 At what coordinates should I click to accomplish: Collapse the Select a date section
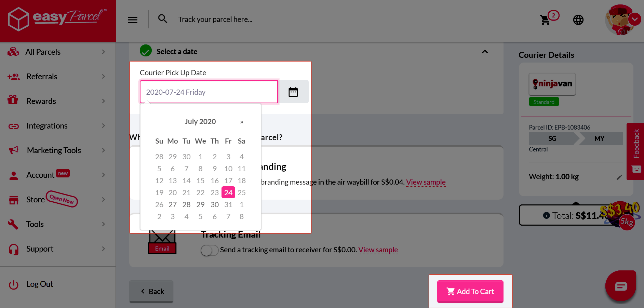click(485, 52)
